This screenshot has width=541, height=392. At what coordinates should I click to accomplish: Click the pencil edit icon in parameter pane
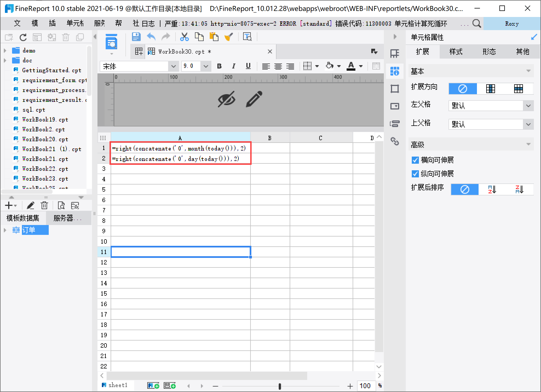click(254, 99)
